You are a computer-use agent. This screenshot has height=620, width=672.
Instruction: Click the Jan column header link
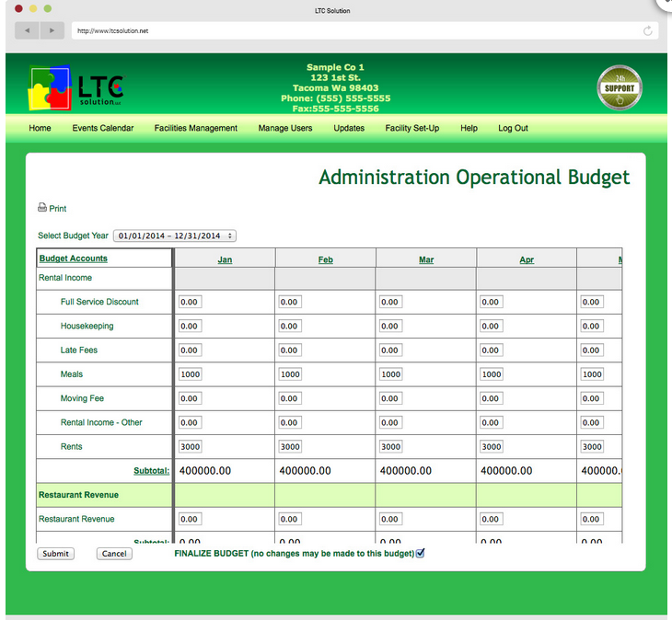click(x=225, y=259)
